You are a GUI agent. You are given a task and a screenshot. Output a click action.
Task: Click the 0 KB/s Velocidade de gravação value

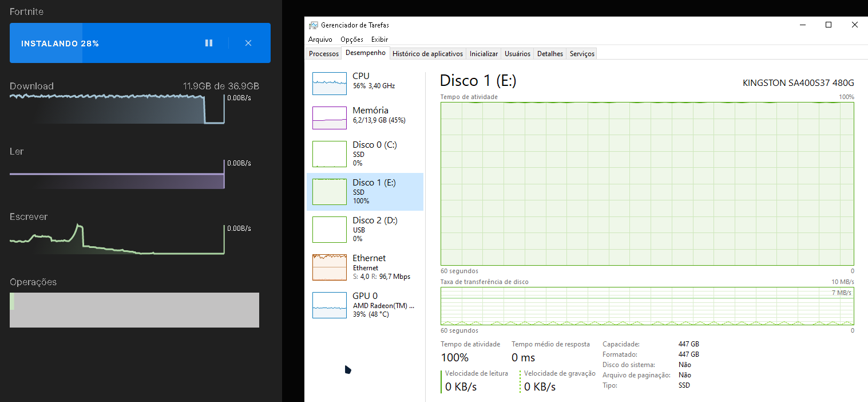point(540,387)
